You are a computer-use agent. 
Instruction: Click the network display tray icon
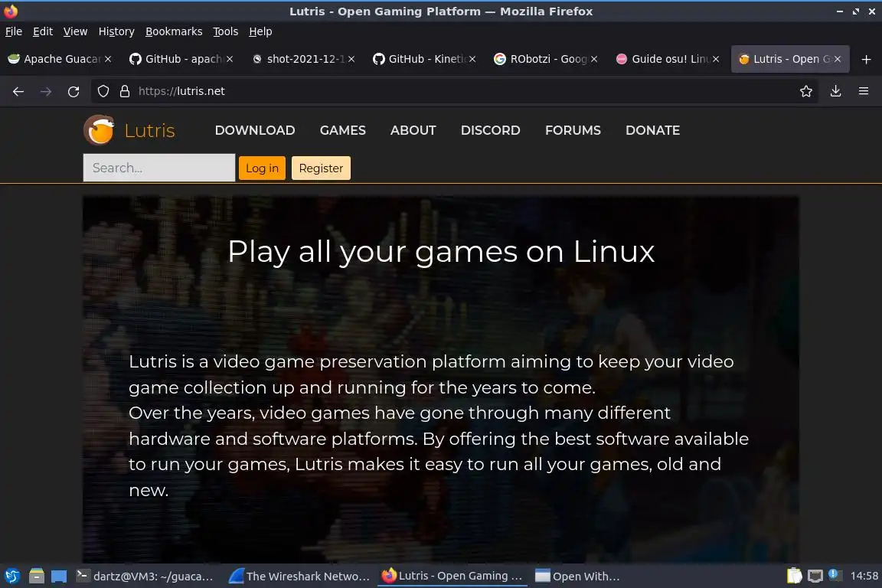pos(815,576)
